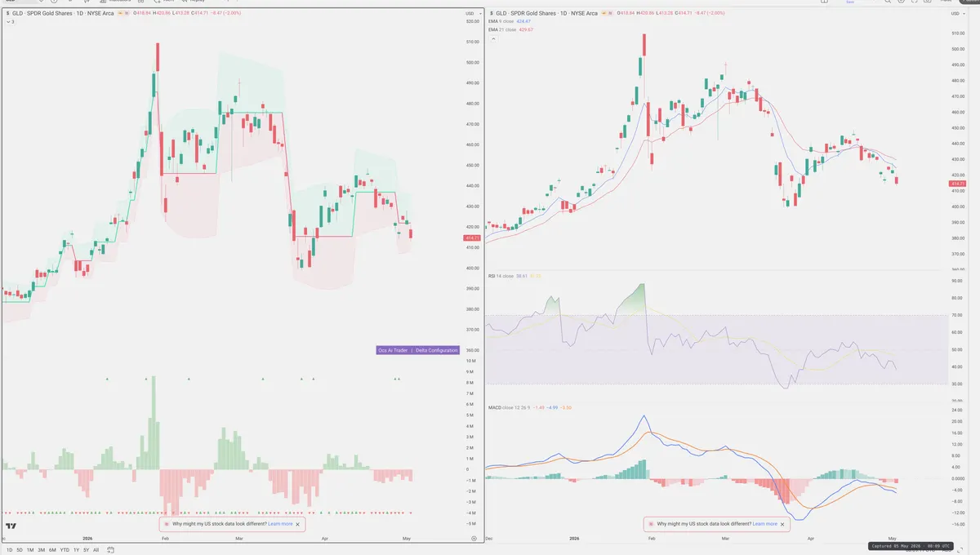Viewport: 980px width, 555px height.
Task: Click the 70.00 level on RSI scale
Action: tap(957, 315)
